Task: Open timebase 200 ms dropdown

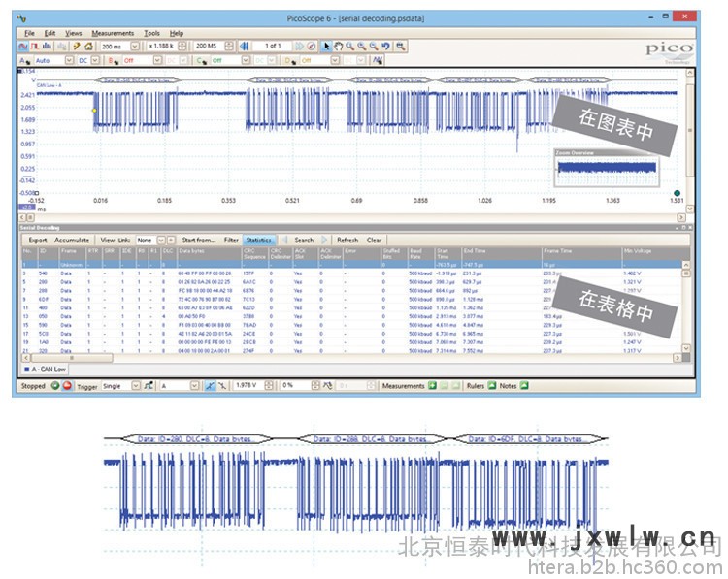Action: pyautogui.click(x=135, y=46)
